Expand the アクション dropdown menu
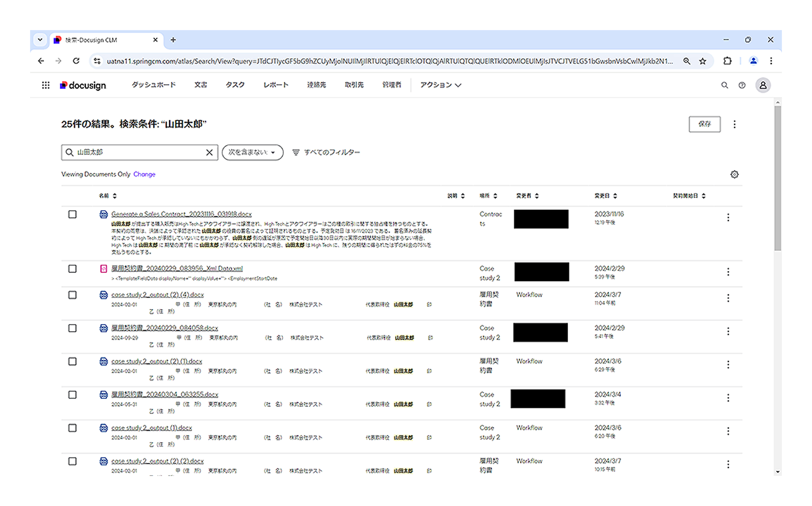 [x=441, y=85]
